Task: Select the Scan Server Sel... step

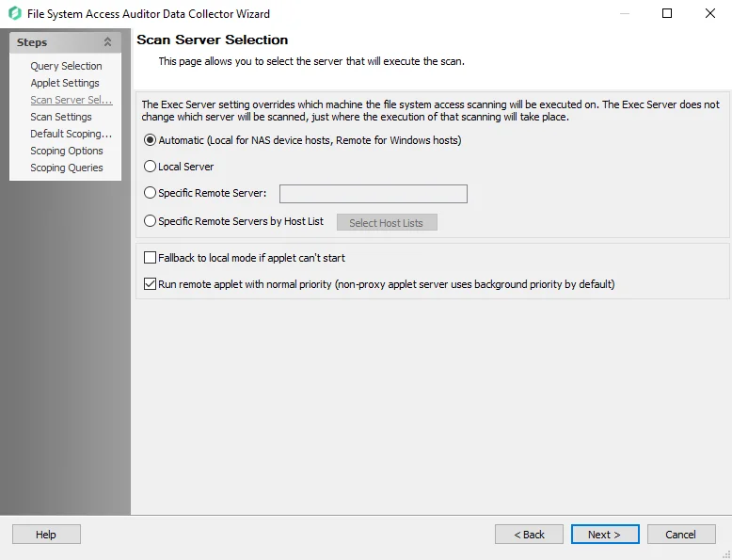Action: [x=72, y=100]
